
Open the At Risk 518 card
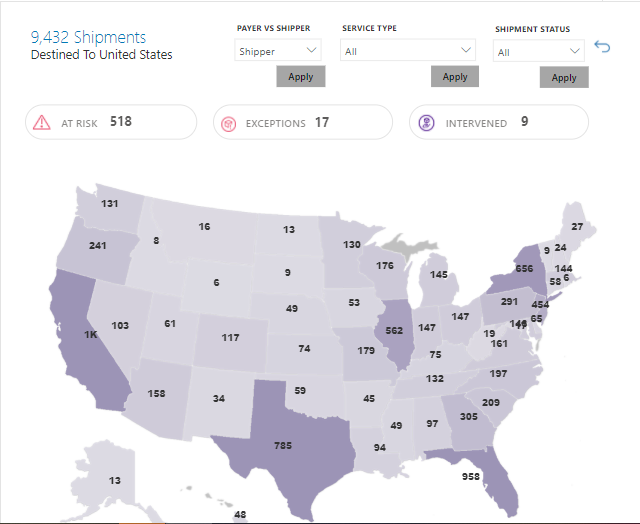tap(111, 122)
